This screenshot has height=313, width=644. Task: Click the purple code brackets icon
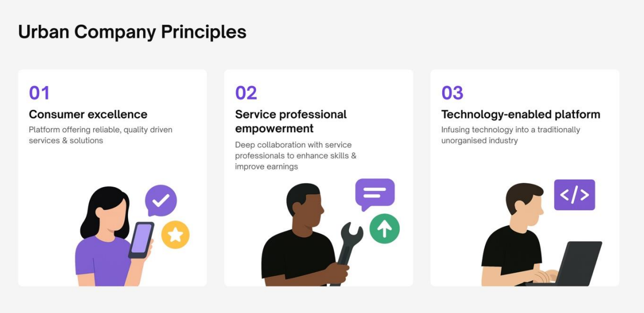574,195
